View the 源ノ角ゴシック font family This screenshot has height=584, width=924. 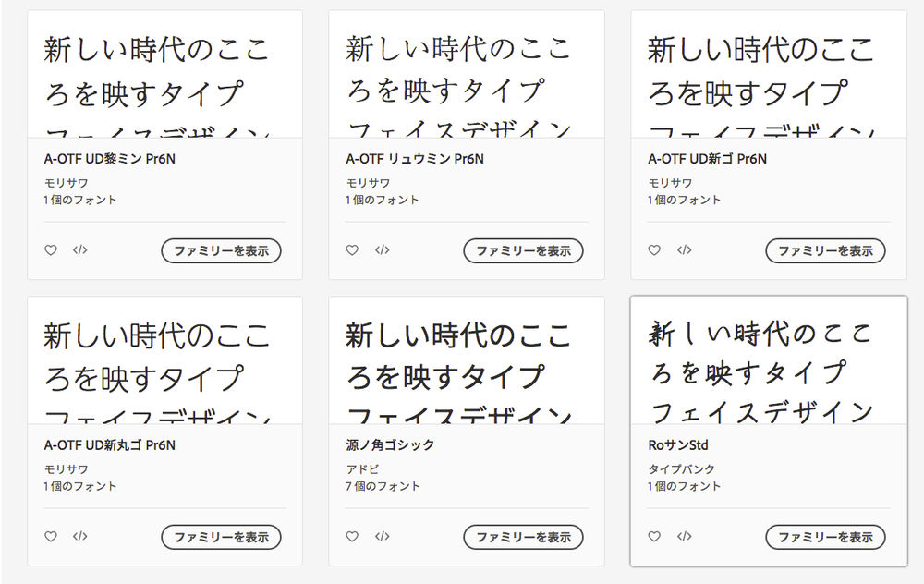pos(523,536)
